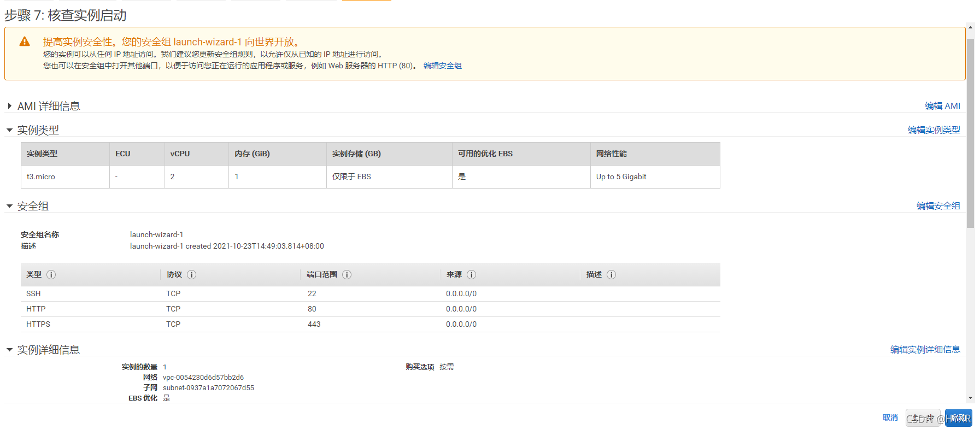Click port range value 22
This screenshot has height=429, width=980.
point(312,293)
